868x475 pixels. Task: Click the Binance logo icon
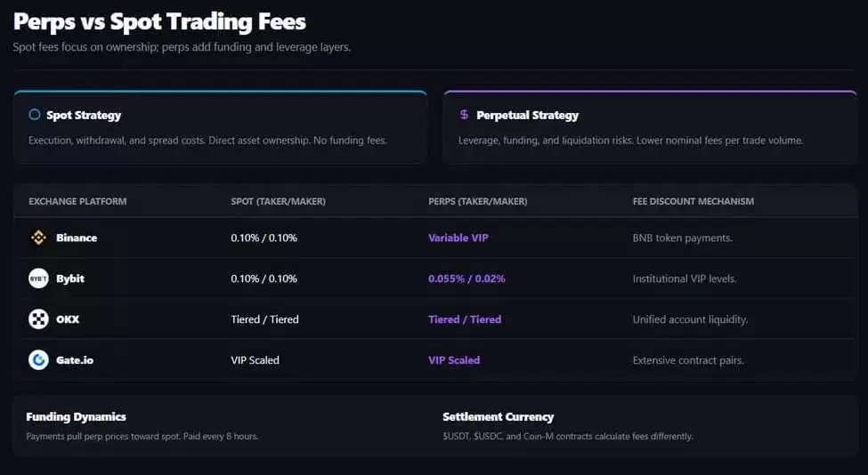(39, 237)
